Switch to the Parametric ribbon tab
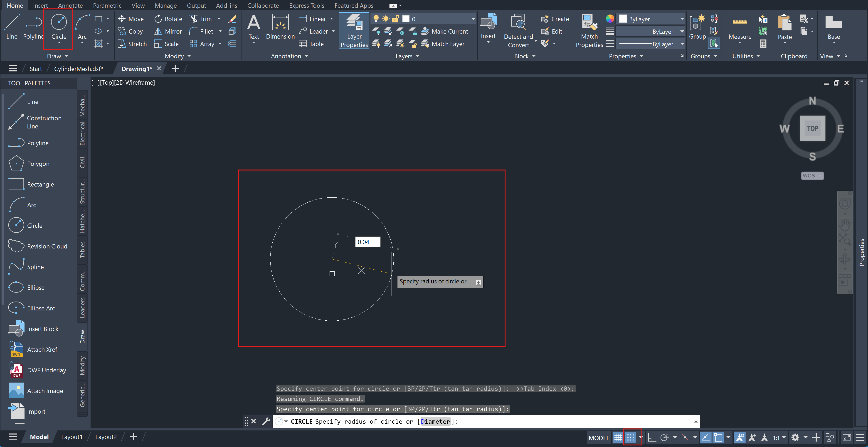Image resolution: width=868 pixels, height=447 pixels. click(x=107, y=5)
